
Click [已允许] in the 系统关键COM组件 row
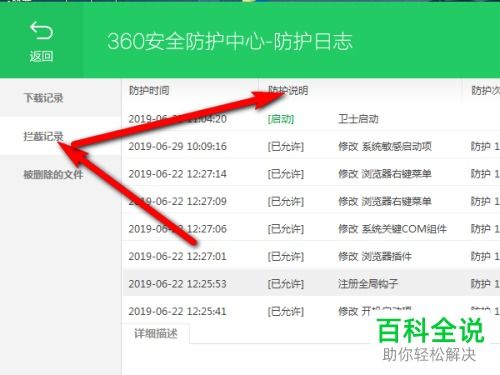[x=286, y=229]
